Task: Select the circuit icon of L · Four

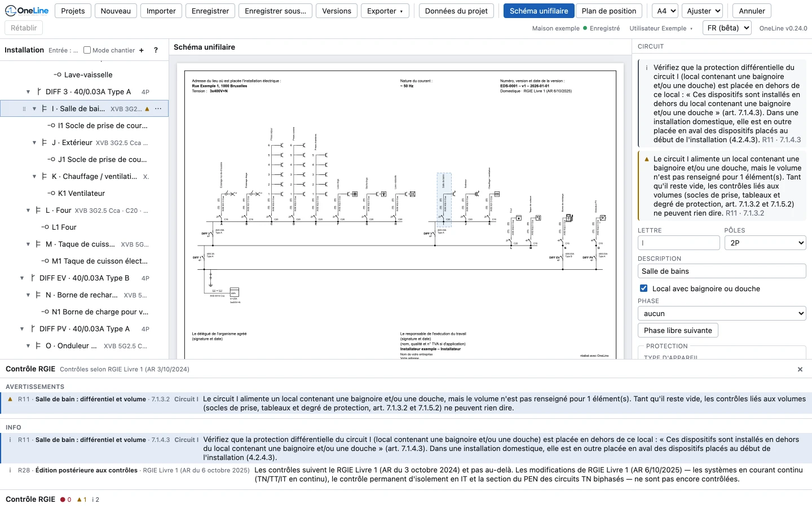Action: (38, 211)
